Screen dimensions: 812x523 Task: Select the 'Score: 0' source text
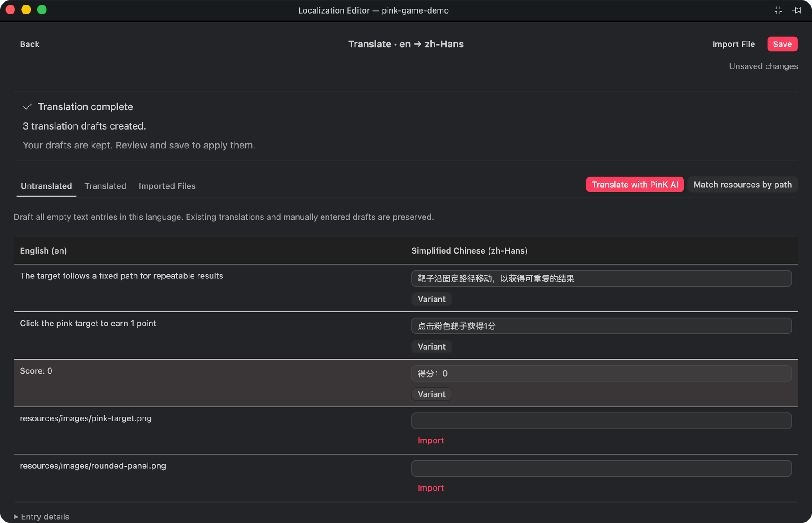(x=36, y=371)
